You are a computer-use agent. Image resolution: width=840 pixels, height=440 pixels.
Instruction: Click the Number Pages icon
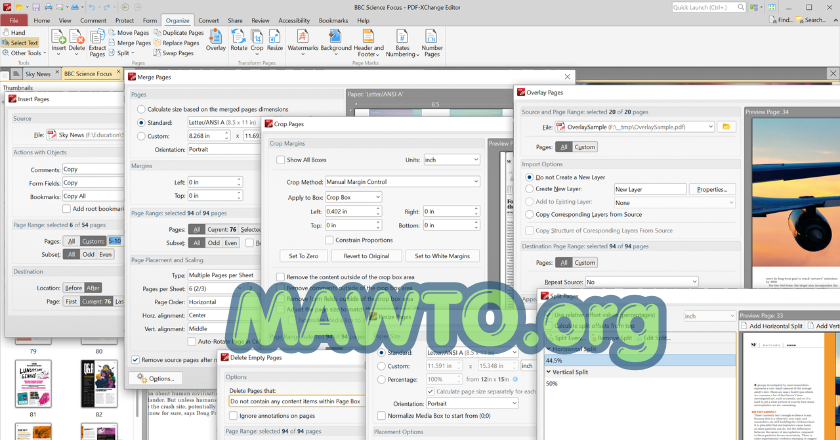pos(432,43)
